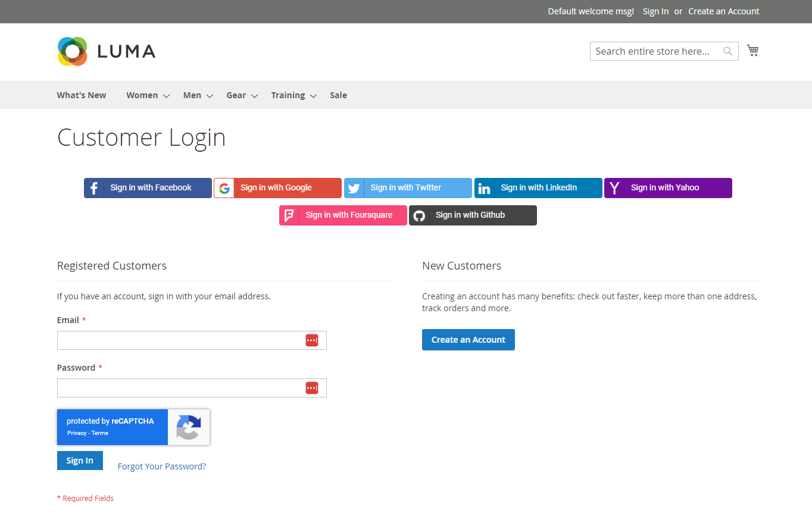Image resolution: width=812 pixels, height=523 pixels.
Task: Click Sign in with LinkedIn text
Action: [539, 187]
